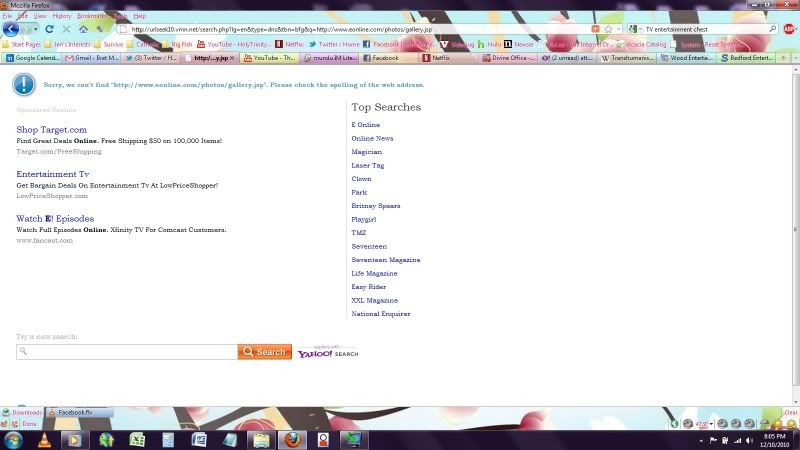
Task: Open Windows Explorer folder from taskbar
Action: coord(261,440)
